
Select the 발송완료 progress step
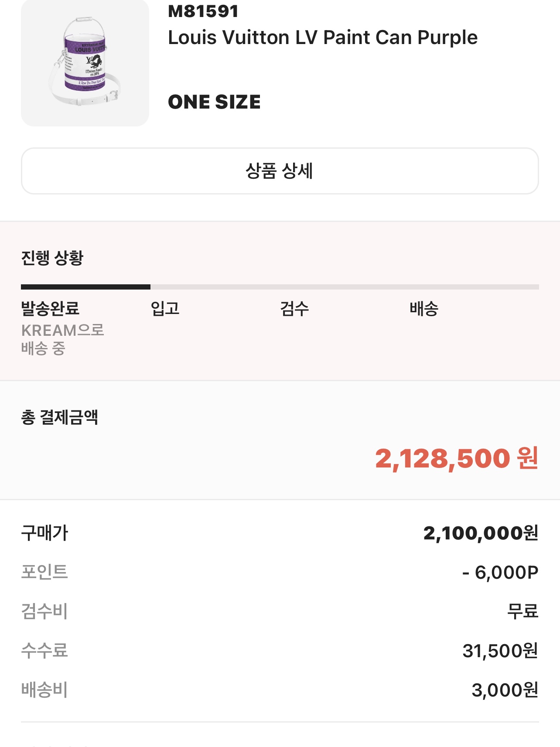pos(50,308)
